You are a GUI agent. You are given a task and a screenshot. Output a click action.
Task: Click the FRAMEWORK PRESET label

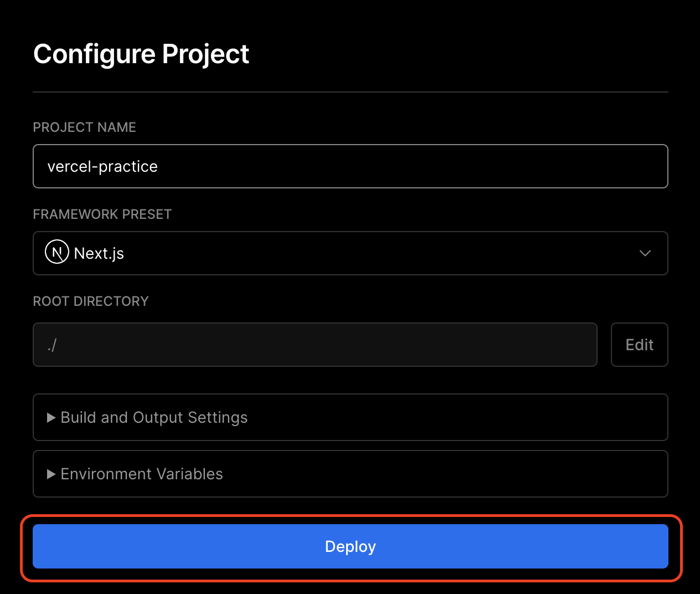[102, 214]
